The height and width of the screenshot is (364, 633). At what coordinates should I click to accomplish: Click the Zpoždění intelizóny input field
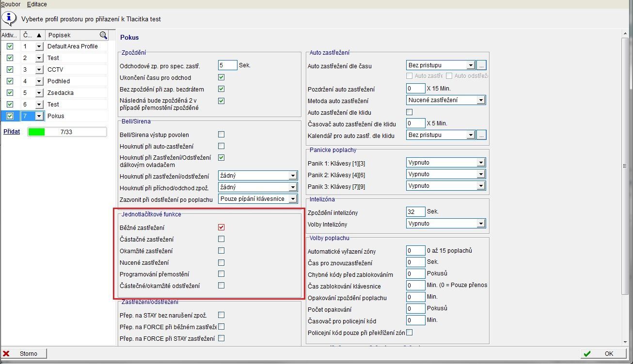tap(415, 212)
